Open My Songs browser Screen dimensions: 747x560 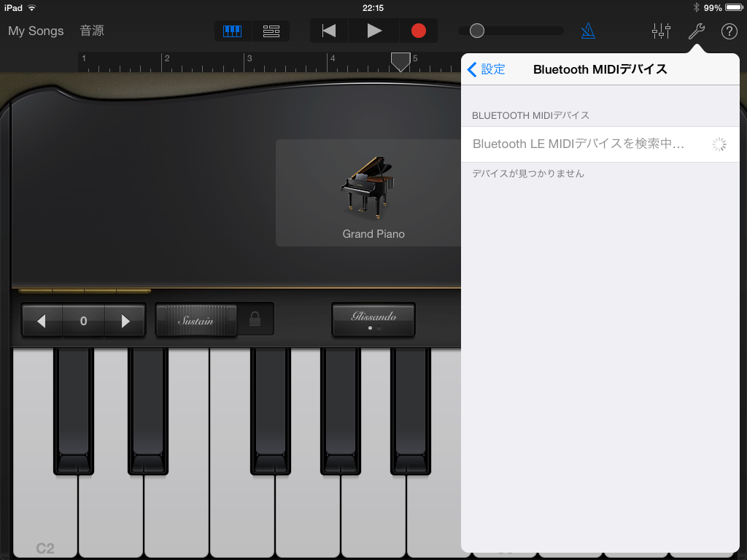coord(36,31)
